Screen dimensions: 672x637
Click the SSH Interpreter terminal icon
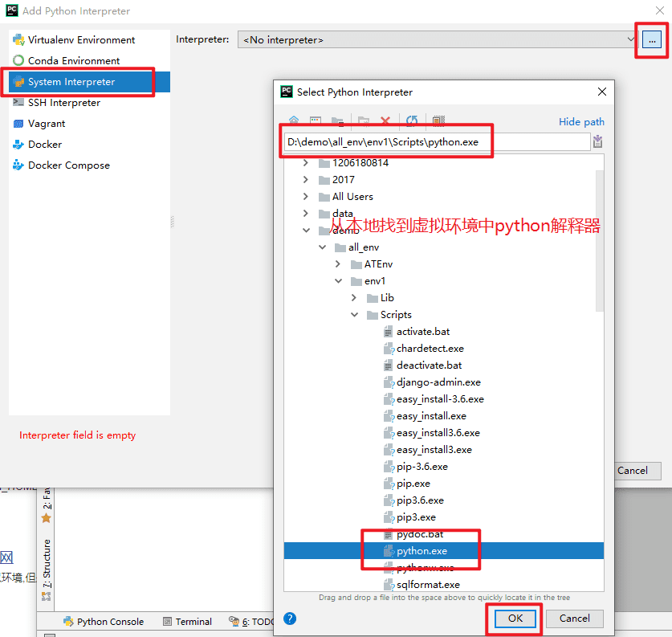coord(18,102)
